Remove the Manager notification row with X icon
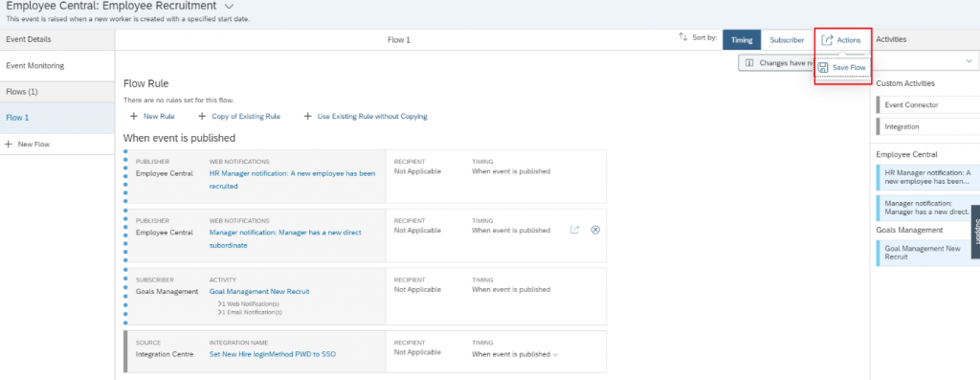The width and height of the screenshot is (980, 380). coord(595,230)
